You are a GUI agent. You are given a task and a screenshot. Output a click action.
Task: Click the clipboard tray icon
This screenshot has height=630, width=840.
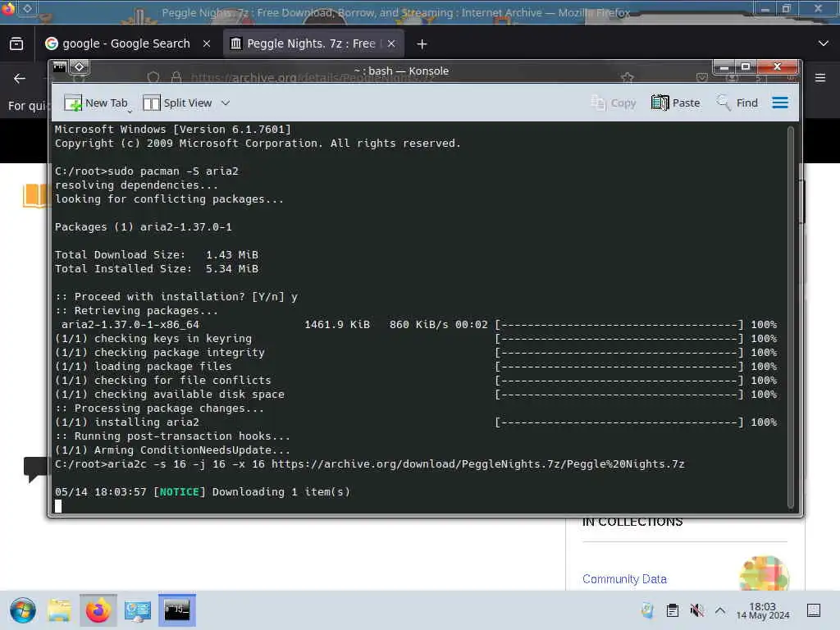coord(673,610)
